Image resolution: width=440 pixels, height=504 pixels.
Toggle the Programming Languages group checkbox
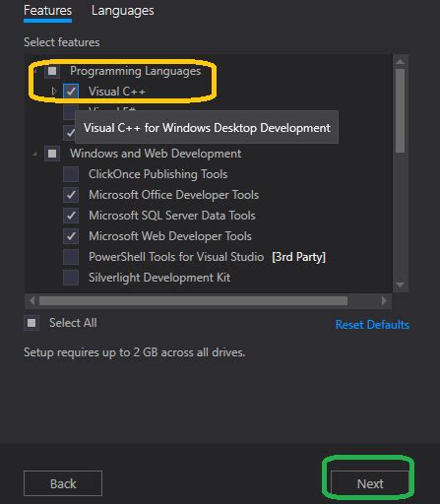(52, 71)
